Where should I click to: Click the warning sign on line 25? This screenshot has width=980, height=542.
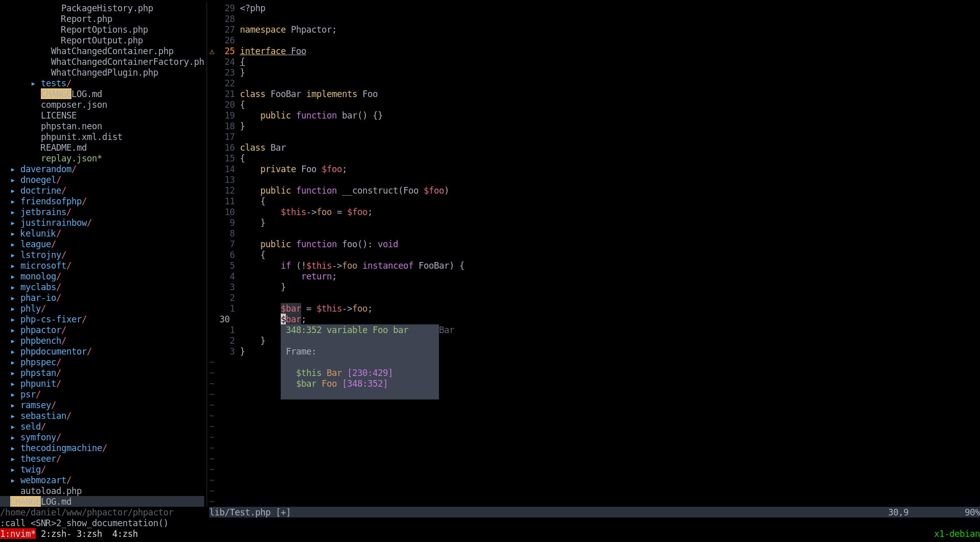[x=212, y=51]
